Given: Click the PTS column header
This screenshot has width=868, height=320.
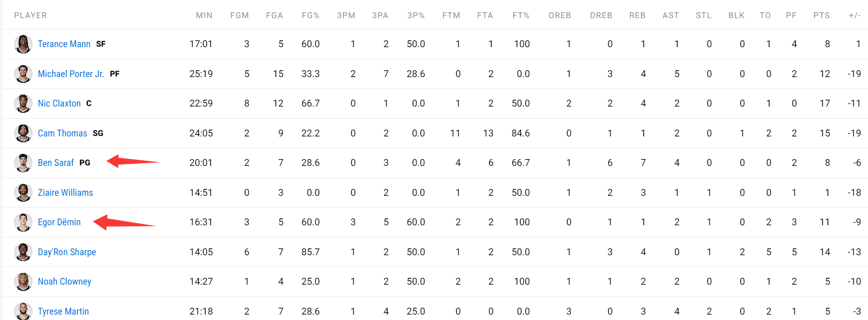Looking at the screenshot, I should (821, 15).
